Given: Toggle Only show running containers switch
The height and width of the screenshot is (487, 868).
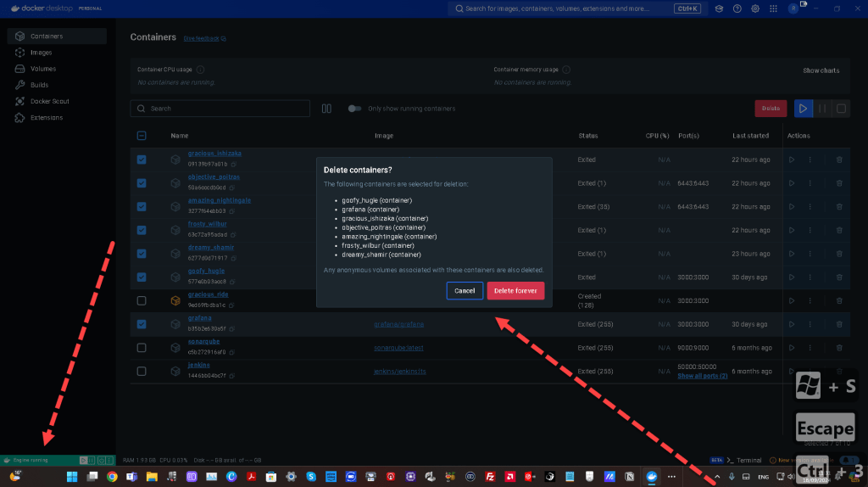Looking at the screenshot, I should pos(354,109).
